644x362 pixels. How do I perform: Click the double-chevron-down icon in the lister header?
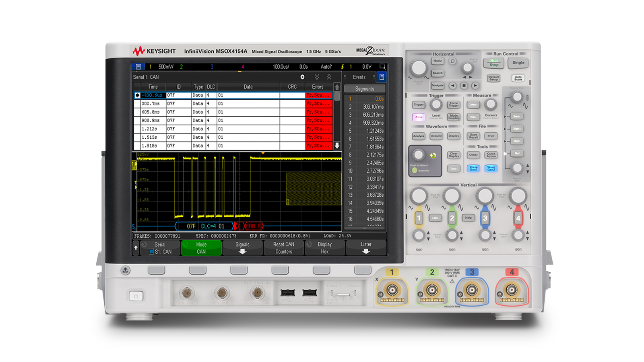(317, 77)
